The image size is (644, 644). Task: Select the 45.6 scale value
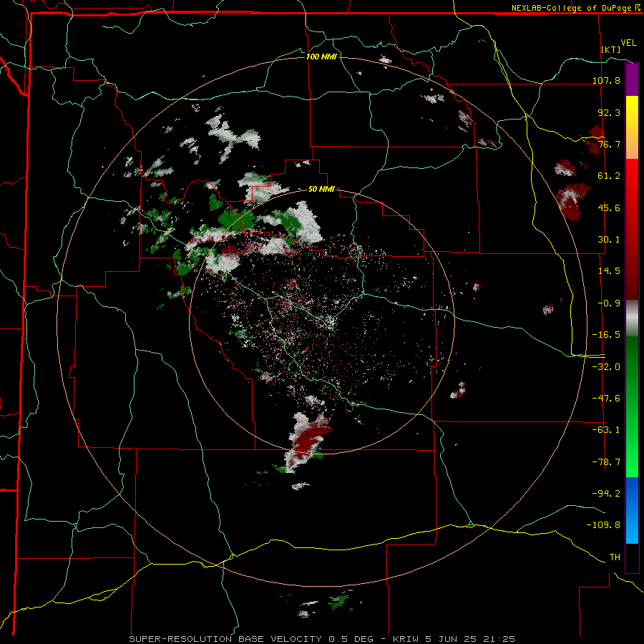pos(609,208)
